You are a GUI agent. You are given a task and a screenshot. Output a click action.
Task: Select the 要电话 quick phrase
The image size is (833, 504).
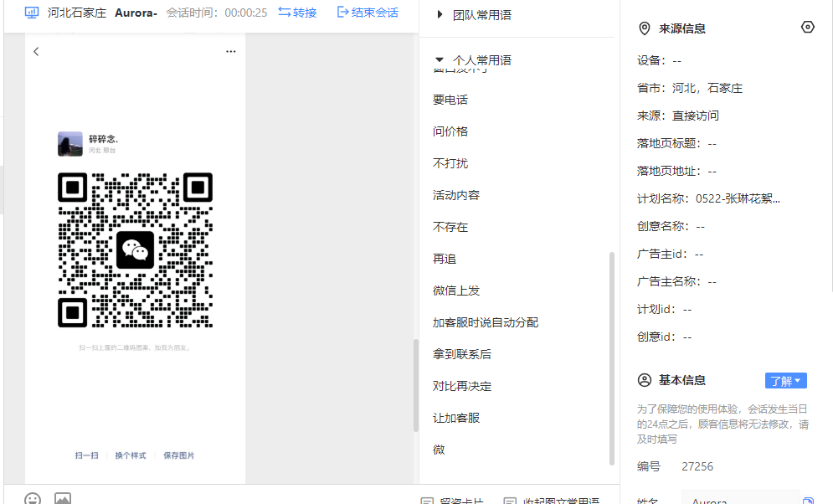point(450,100)
